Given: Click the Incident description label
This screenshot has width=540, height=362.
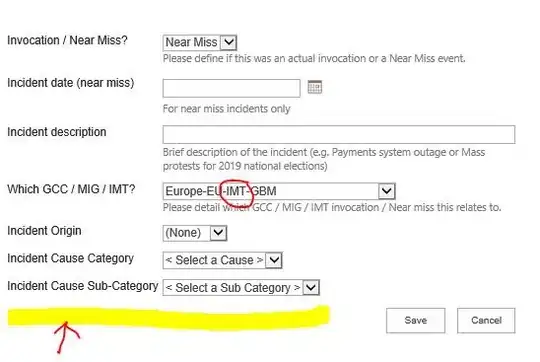Looking at the screenshot, I should [57, 132].
